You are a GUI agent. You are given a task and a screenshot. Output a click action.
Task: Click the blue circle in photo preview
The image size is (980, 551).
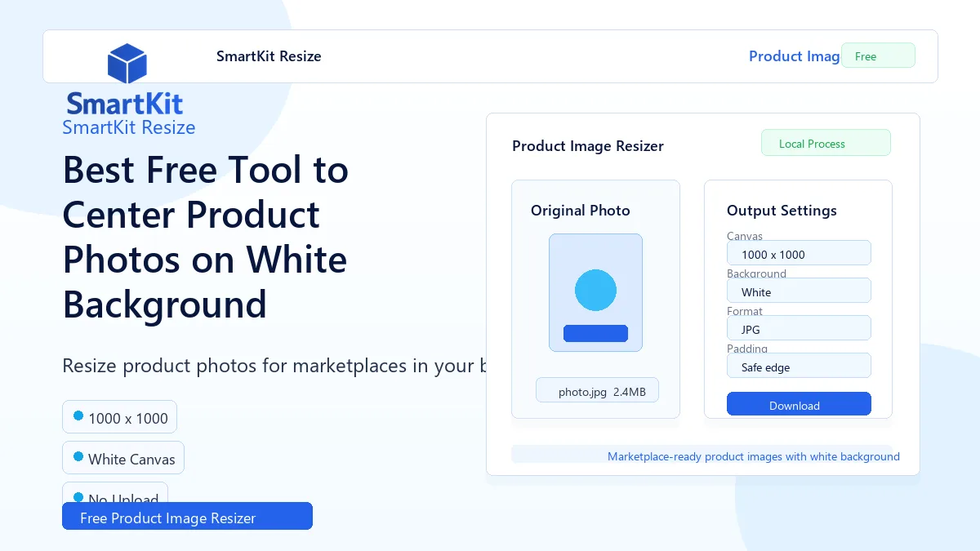595,290
